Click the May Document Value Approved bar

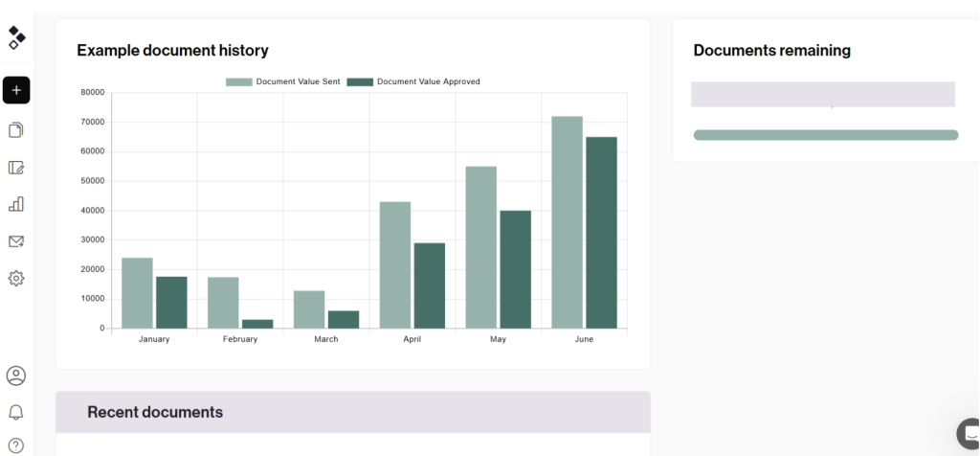(515, 269)
